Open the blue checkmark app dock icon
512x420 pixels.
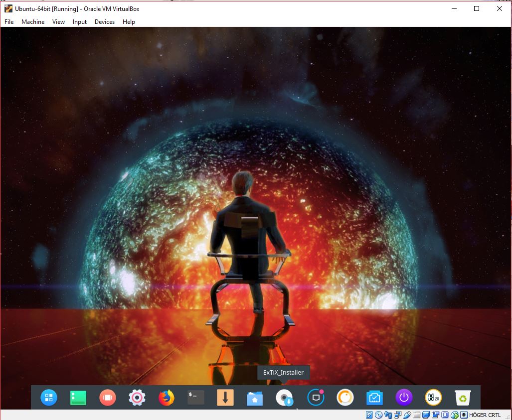pos(374,398)
